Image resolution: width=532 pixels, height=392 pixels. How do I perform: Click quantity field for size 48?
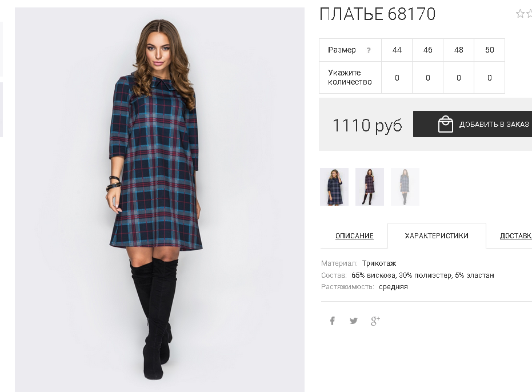coord(459,78)
